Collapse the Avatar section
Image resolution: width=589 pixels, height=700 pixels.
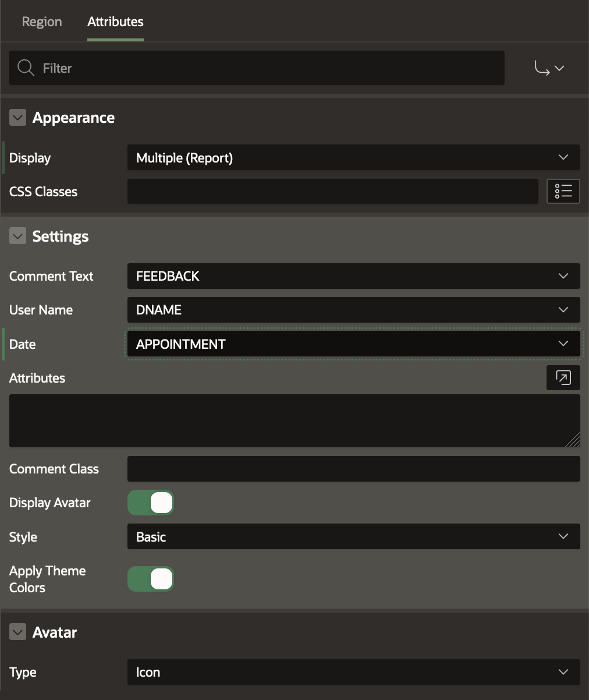(x=18, y=632)
